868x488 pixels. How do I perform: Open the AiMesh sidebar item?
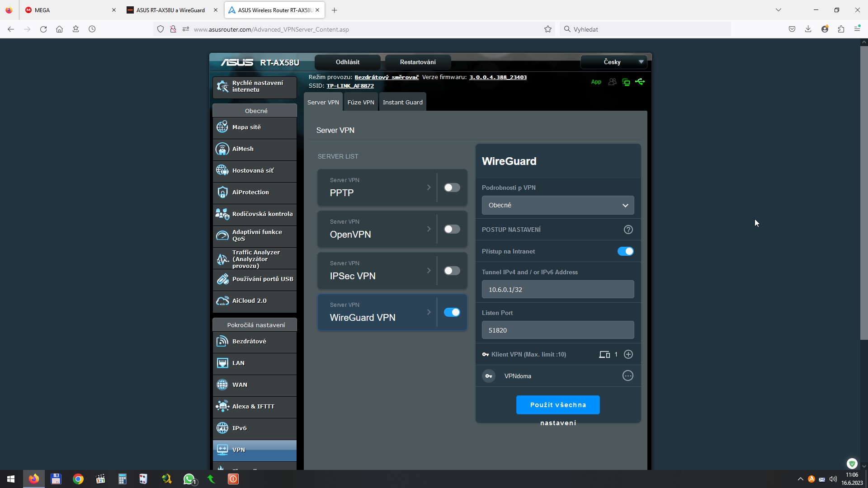[255, 149]
